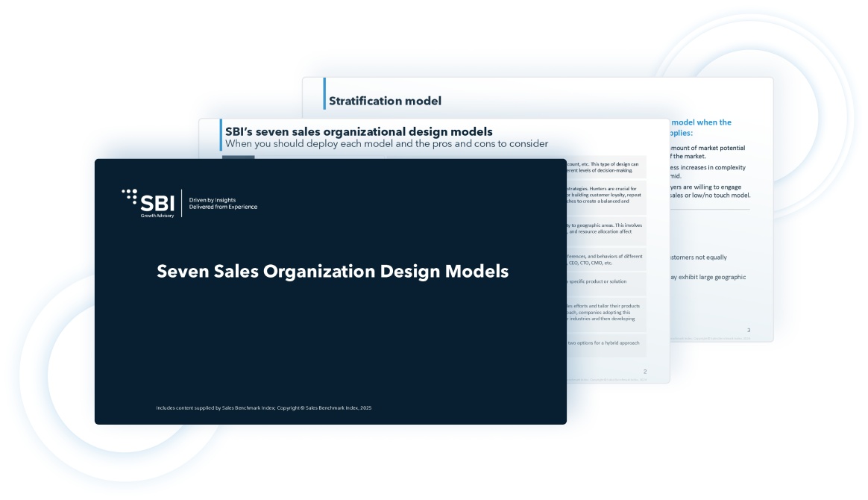Open the 'Stratification model' slide heading

(385, 101)
